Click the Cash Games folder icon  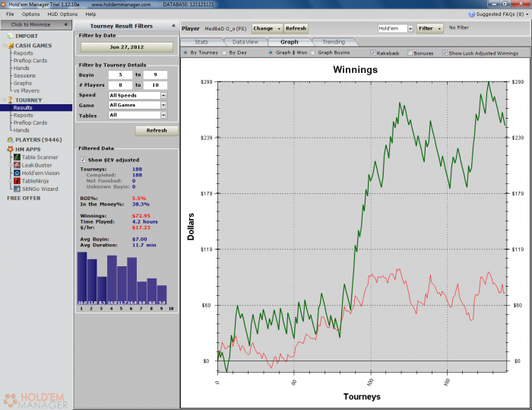(x=10, y=46)
